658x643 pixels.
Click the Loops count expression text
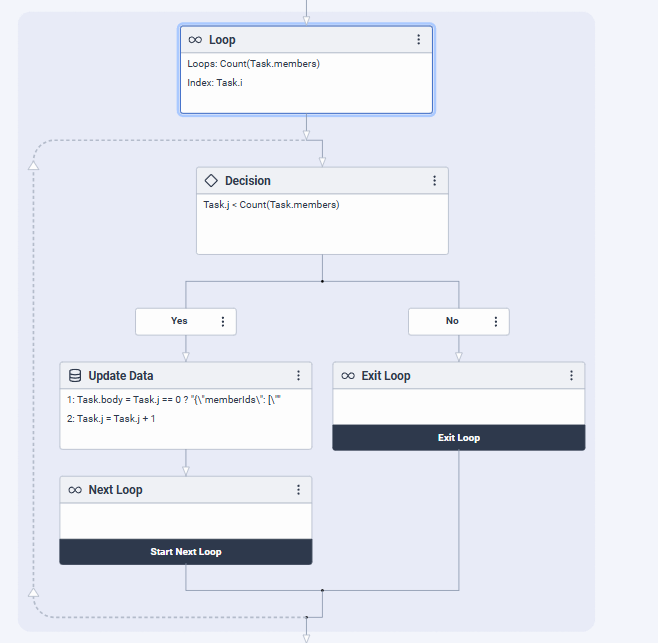[253, 64]
